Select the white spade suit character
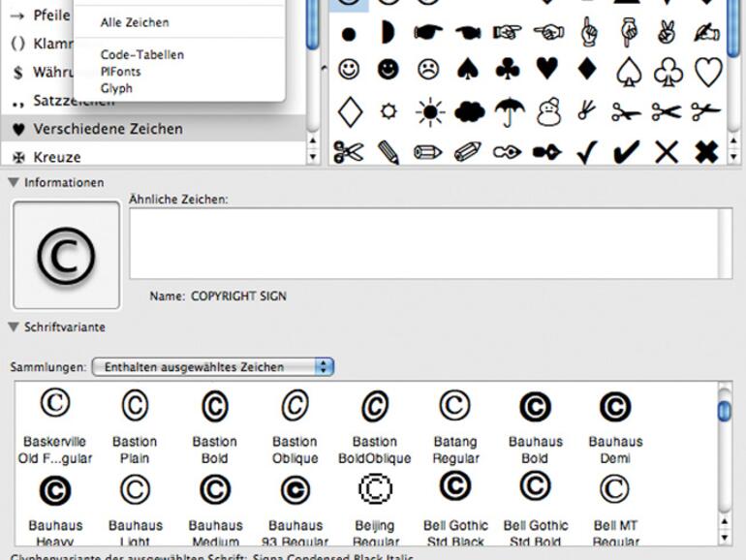Image resolution: width=746 pixels, height=560 pixels. pyautogui.click(x=629, y=72)
